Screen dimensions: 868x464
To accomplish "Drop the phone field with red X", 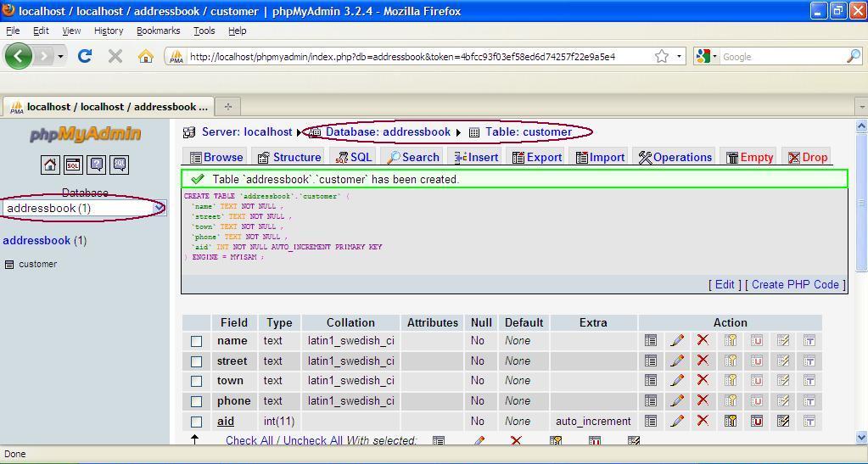I will coord(703,400).
